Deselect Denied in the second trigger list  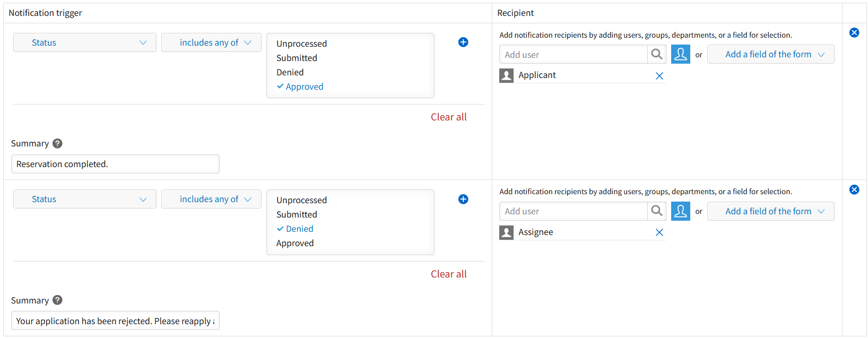point(295,229)
